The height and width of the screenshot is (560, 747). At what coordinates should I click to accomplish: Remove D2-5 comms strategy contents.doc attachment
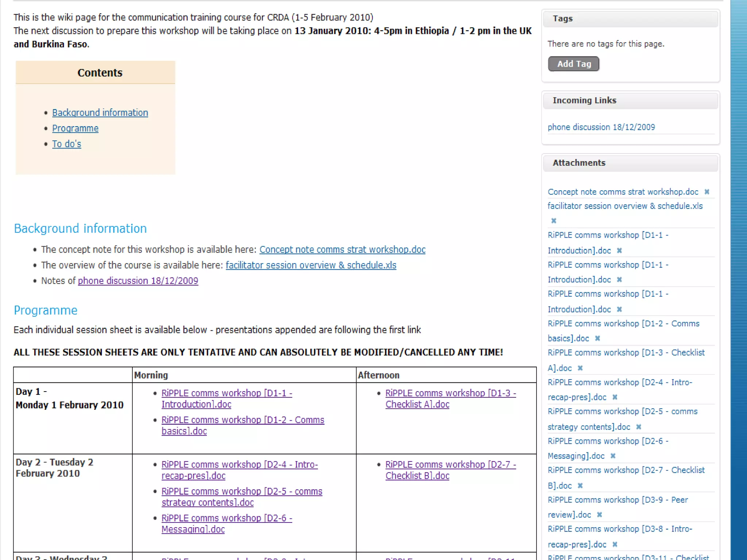[x=639, y=427]
